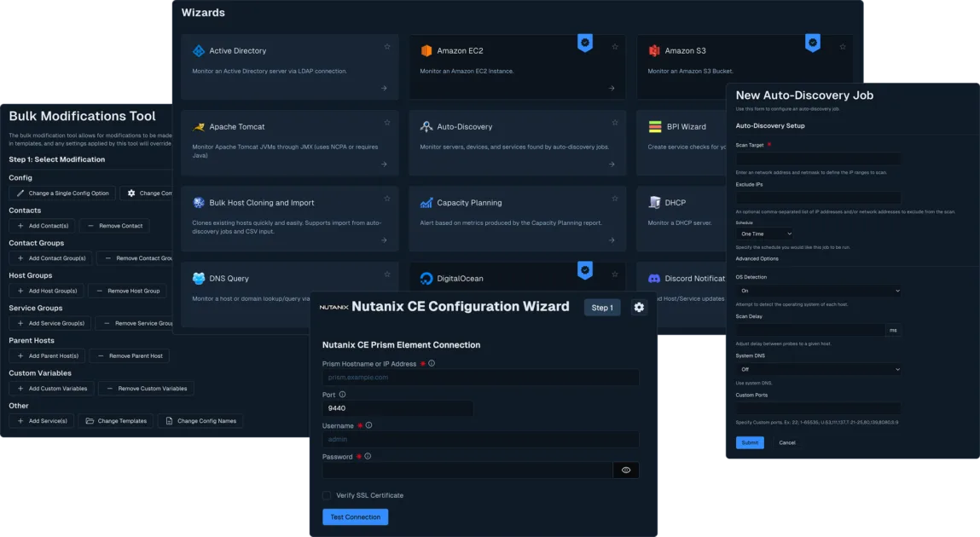
Task: Click Add Service(s) button
Action: (x=42, y=421)
